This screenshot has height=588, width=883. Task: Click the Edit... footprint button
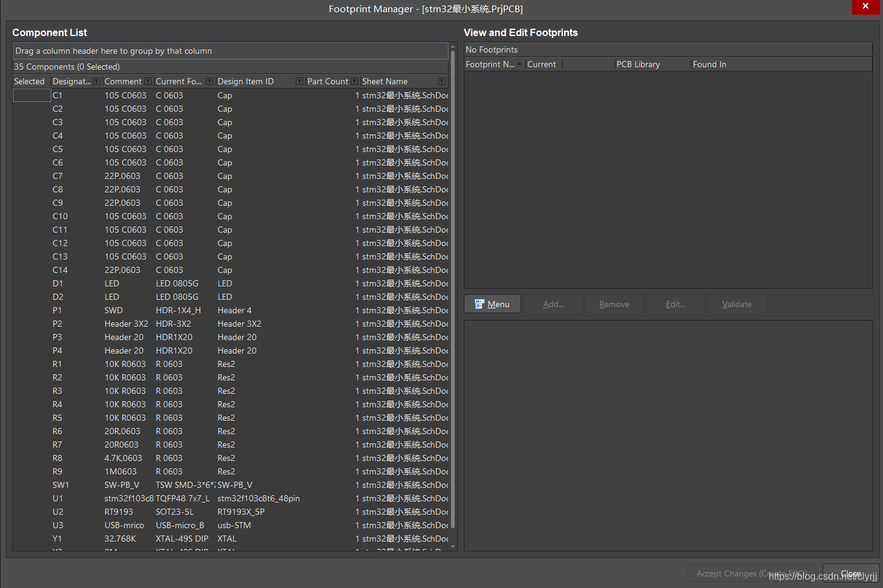coord(675,304)
